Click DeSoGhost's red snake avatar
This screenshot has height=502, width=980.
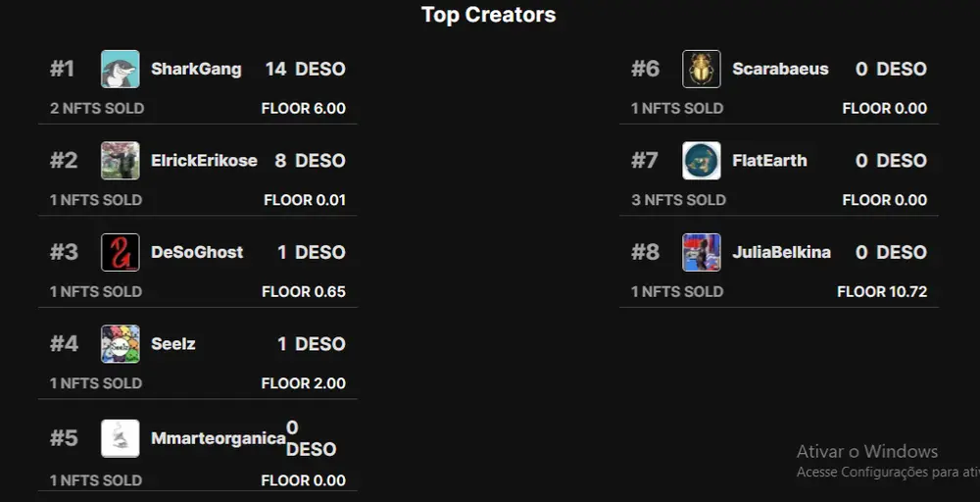tap(120, 252)
